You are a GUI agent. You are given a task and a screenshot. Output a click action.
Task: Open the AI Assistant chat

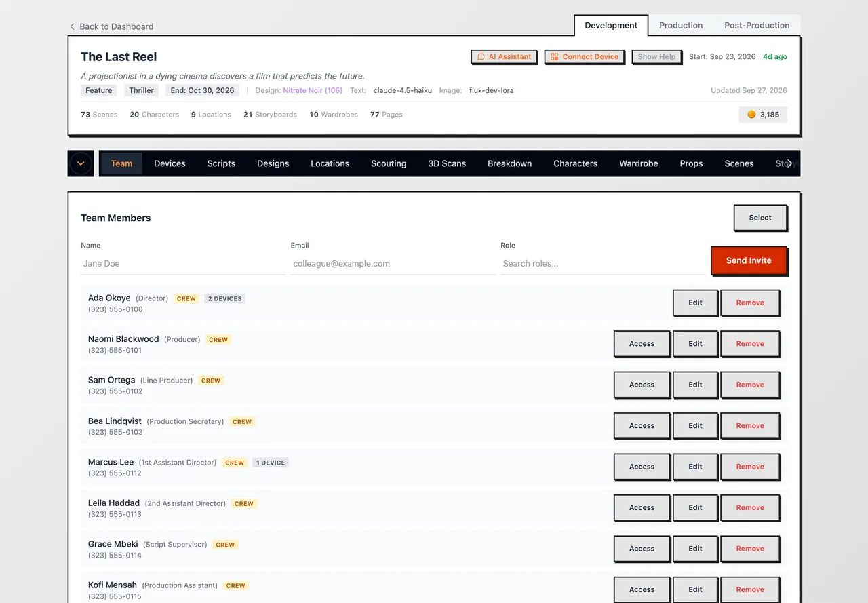(x=504, y=57)
